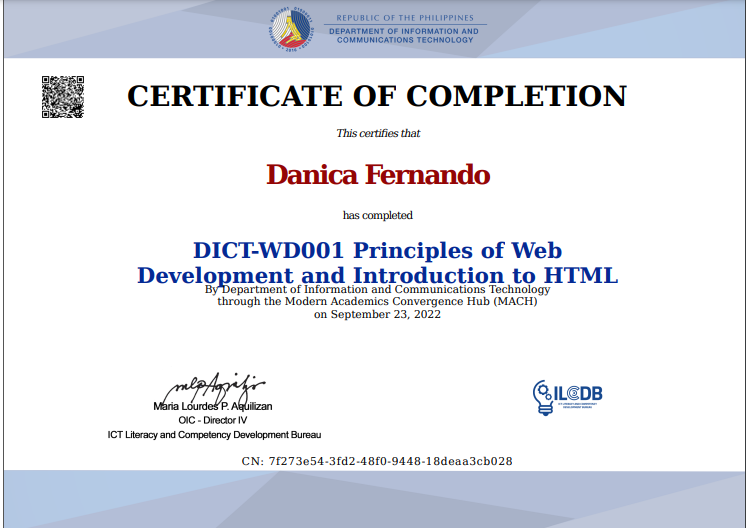Click the 'CERTIFICATE OF COMPLETION' heading
The height and width of the screenshot is (528, 746).
[377, 96]
